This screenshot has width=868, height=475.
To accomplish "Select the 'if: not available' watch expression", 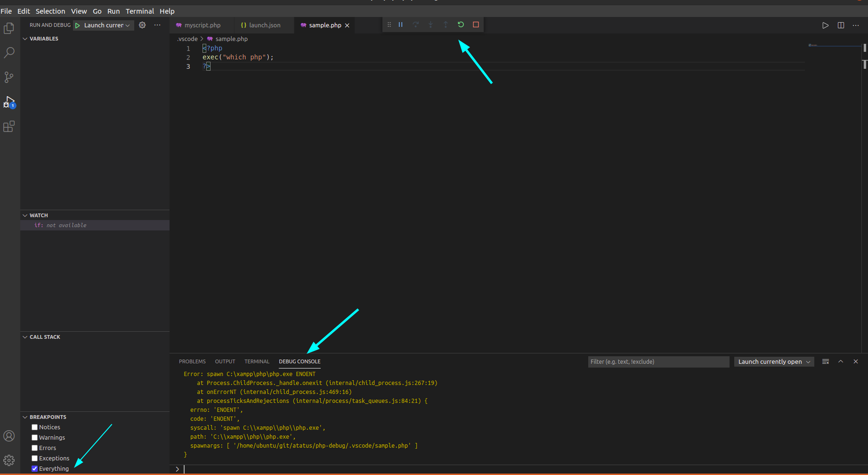I will point(95,225).
